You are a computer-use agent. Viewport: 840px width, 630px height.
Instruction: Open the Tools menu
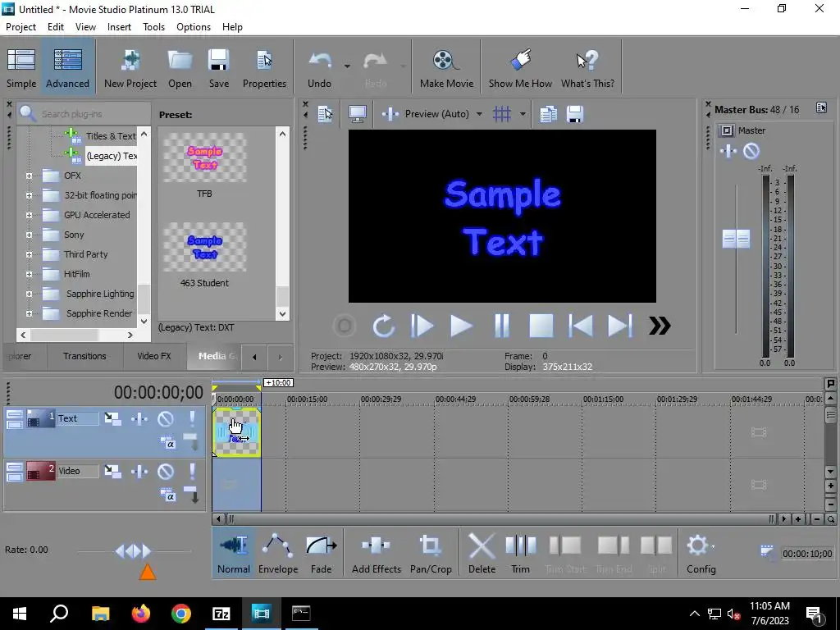tap(153, 27)
